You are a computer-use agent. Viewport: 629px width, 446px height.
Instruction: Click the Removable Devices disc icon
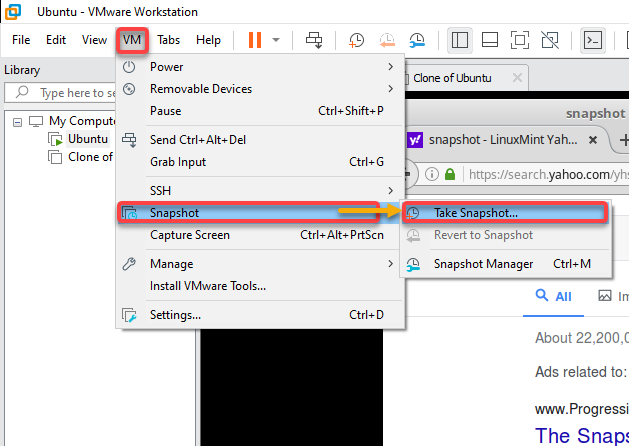129,89
